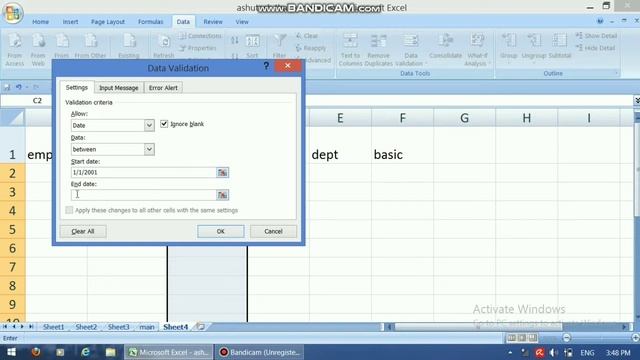Expand the formula bar chevron

(636, 100)
